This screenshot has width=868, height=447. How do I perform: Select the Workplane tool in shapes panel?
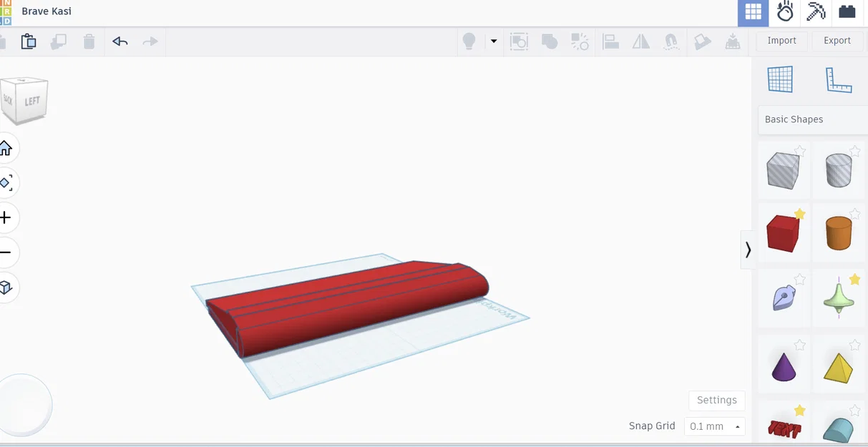coord(780,79)
